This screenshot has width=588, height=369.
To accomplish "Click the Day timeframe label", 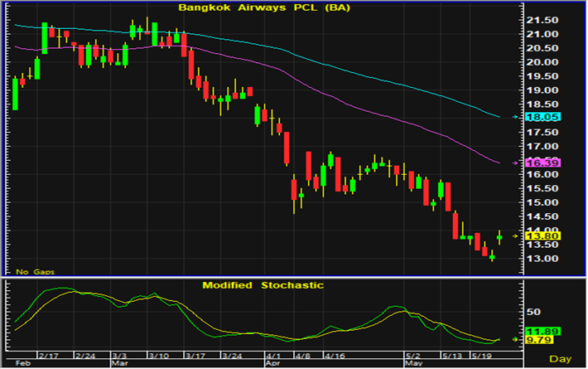I will tap(560, 359).
